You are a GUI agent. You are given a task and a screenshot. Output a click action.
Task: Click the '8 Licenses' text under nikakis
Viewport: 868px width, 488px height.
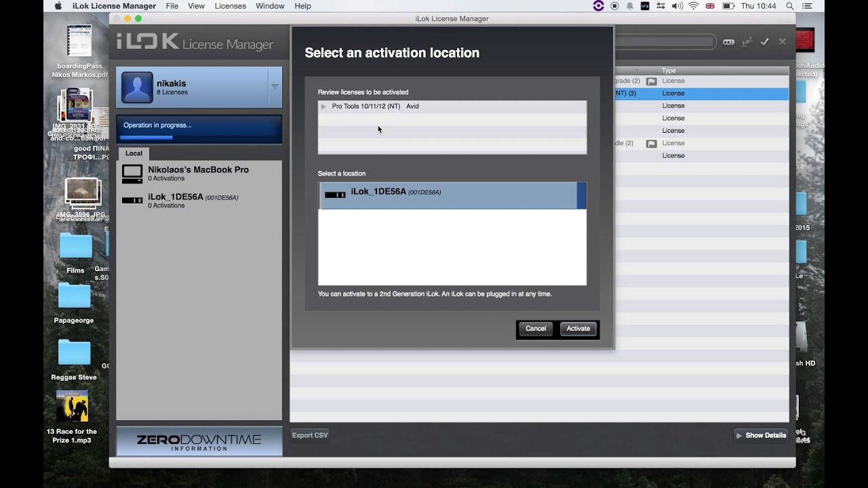click(172, 92)
